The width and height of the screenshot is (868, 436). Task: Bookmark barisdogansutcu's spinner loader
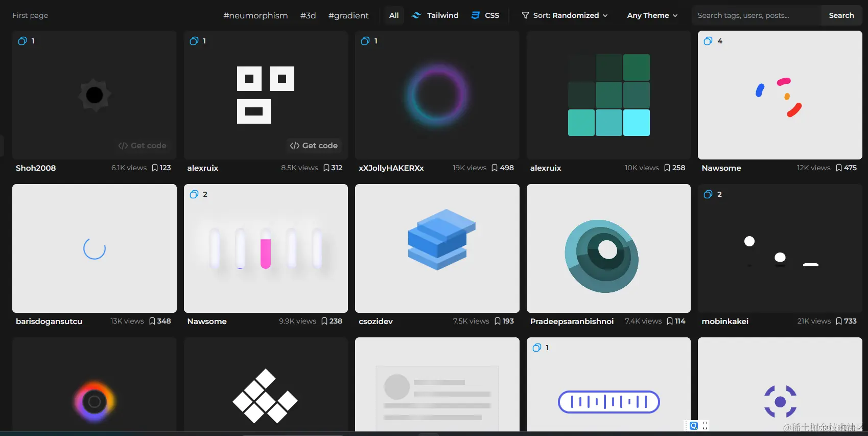coord(152,321)
